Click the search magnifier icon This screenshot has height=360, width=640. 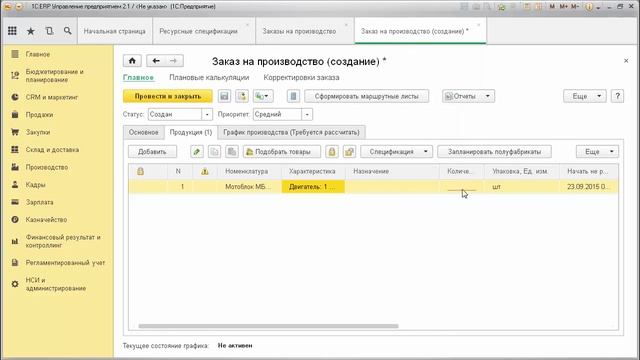[67, 31]
